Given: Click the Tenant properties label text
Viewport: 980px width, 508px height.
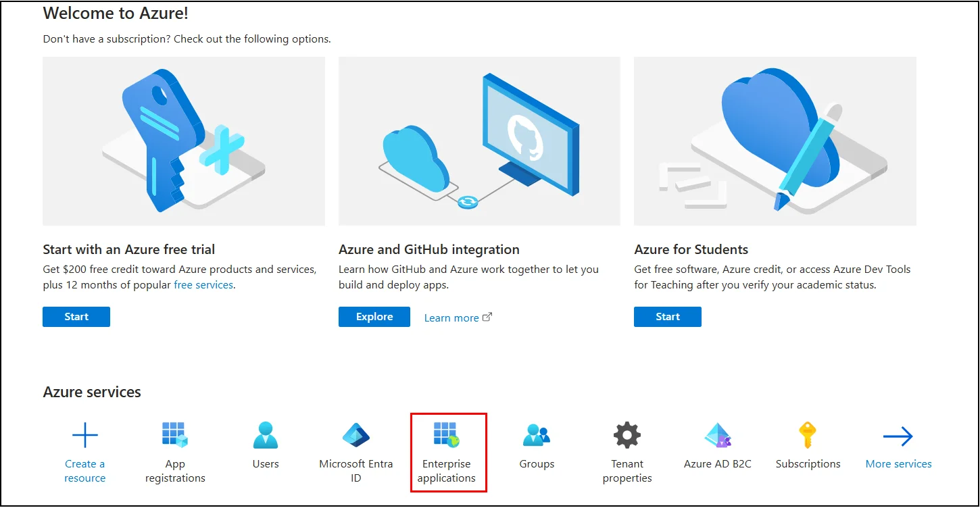Looking at the screenshot, I should coord(627,471).
